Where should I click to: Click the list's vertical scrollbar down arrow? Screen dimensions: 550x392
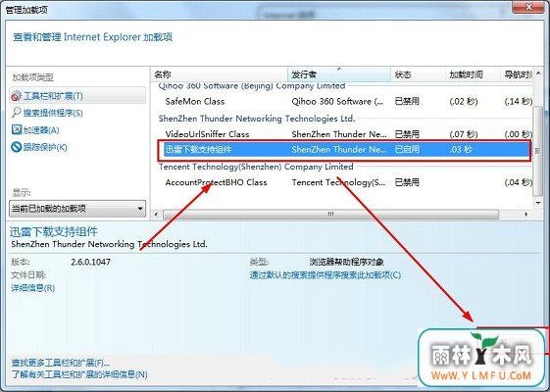click(538, 203)
